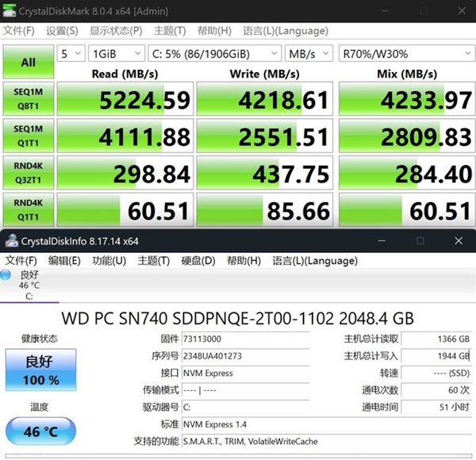Run all benchmarks with the All button
This screenshot has width=476, height=460.
(29, 62)
